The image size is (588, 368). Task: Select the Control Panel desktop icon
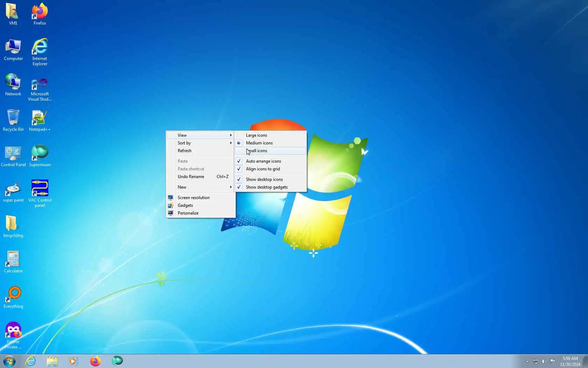tap(13, 156)
